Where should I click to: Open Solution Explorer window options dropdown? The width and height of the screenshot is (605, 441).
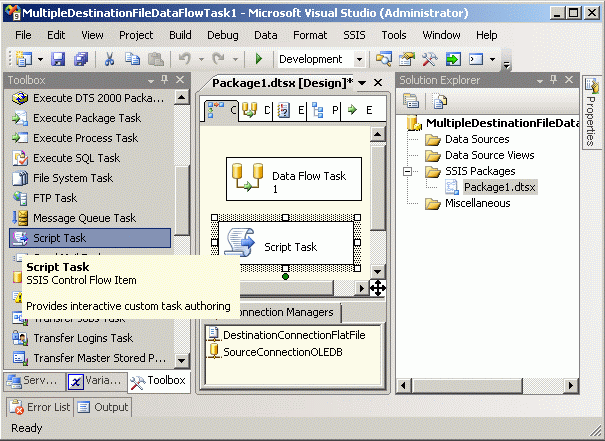[x=540, y=81]
